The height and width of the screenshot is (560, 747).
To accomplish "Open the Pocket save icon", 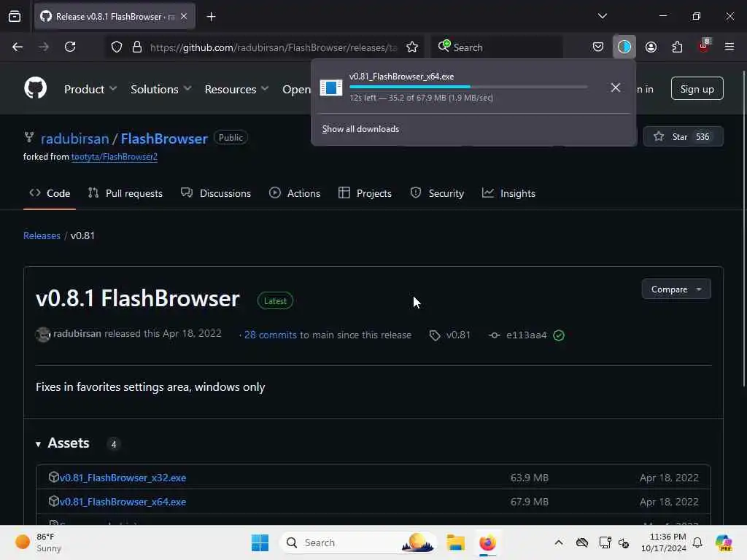I will pos(598,47).
